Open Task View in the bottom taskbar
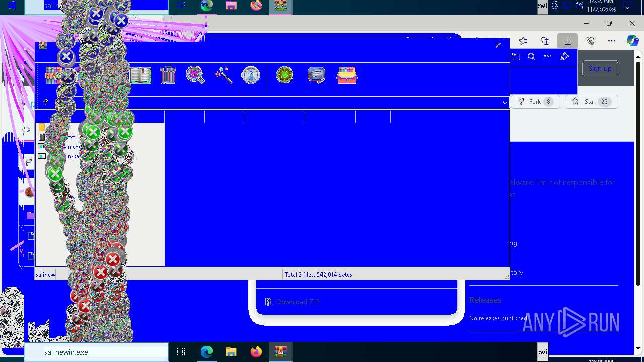The width and height of the screenshot is (644, 362). (x=181, y=352)
